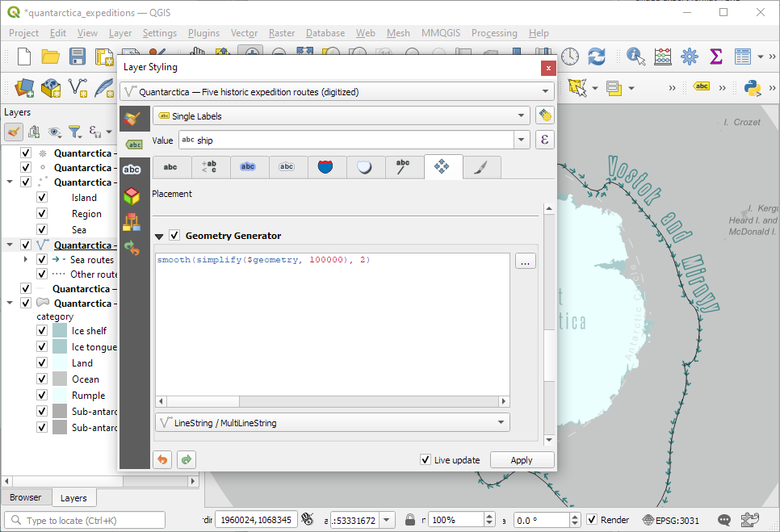780x532 pixels.
Task: Click New Shapefile Layer icon
Action: click(78, 88)
